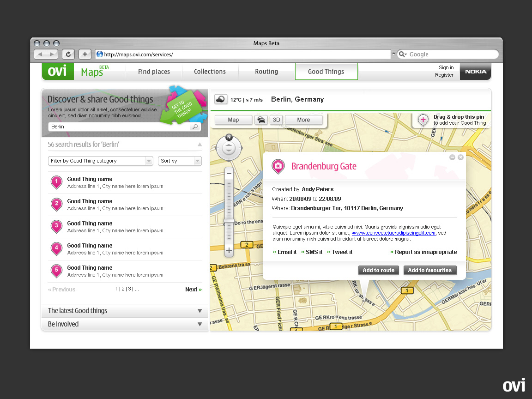Click the Berlin search input field
This screenshot has height=399, width=532.
(x=120, y=127)
